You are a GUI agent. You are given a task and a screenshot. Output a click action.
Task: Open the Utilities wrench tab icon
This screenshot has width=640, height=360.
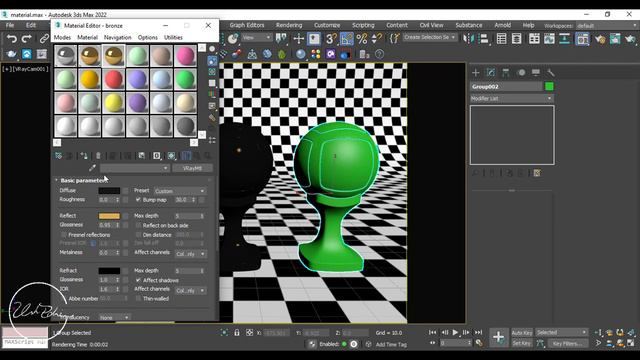click(x=551, y=73)
